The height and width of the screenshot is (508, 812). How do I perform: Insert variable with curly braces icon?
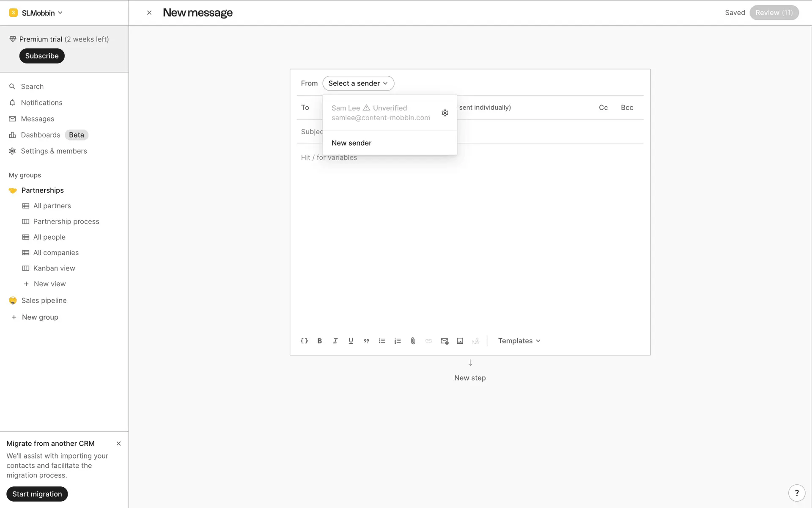[x=304, y=341]
